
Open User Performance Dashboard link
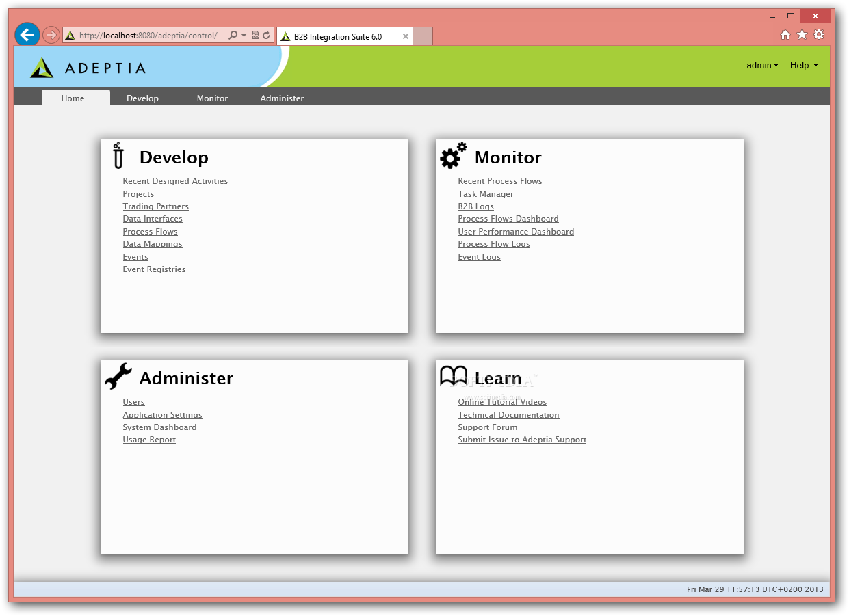pos(516,232)
